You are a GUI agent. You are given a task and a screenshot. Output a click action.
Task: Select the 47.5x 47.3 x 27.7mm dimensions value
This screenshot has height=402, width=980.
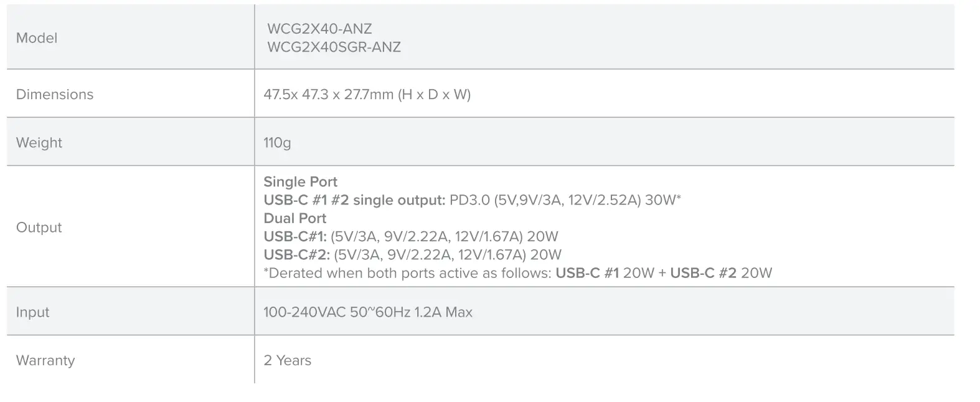[x=367, y=94]
